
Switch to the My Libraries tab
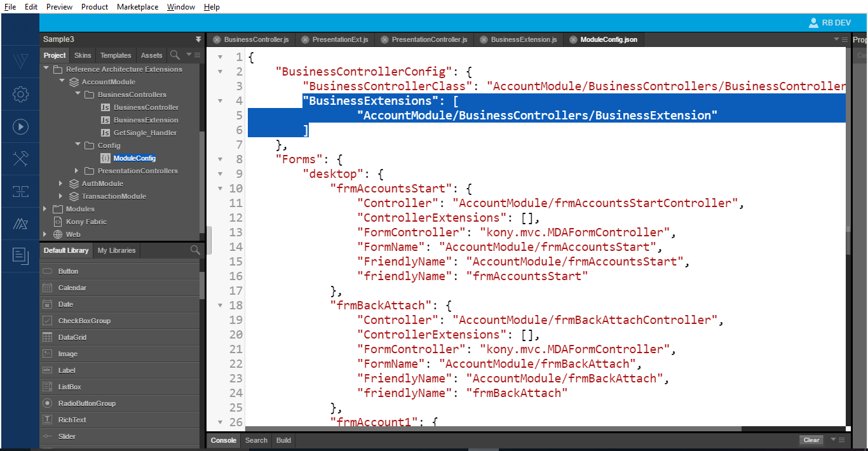116,250
